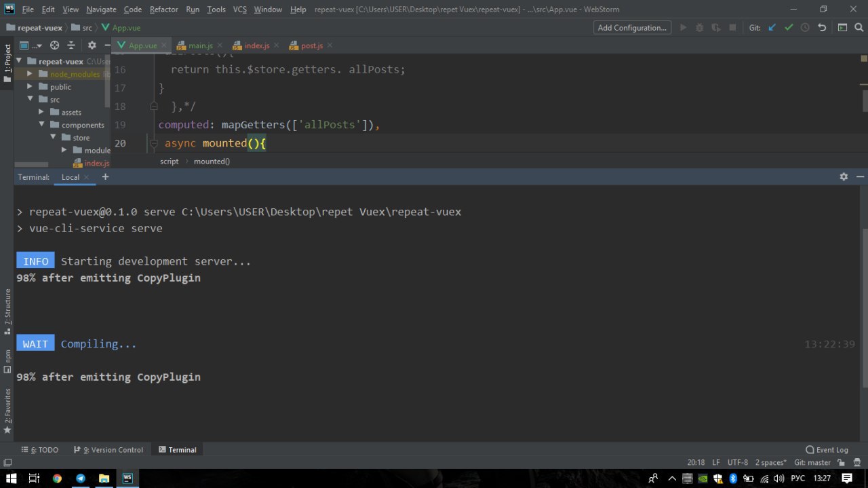Collapse the store folder
This screenshot has height=488, width=868.
[x=54, y=137]
